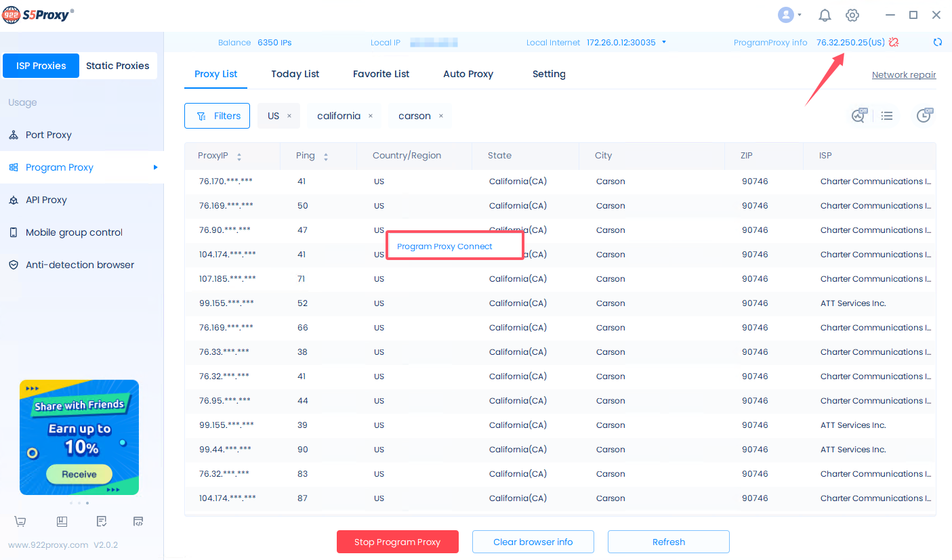Remove the california filter chip

point(371,116)
